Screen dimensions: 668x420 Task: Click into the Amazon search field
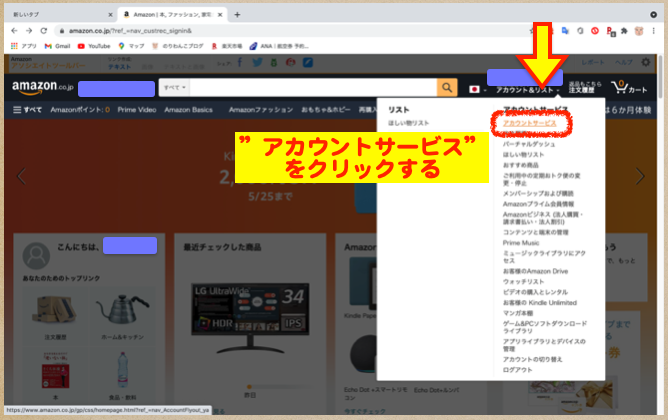click(x=313, y=87)
